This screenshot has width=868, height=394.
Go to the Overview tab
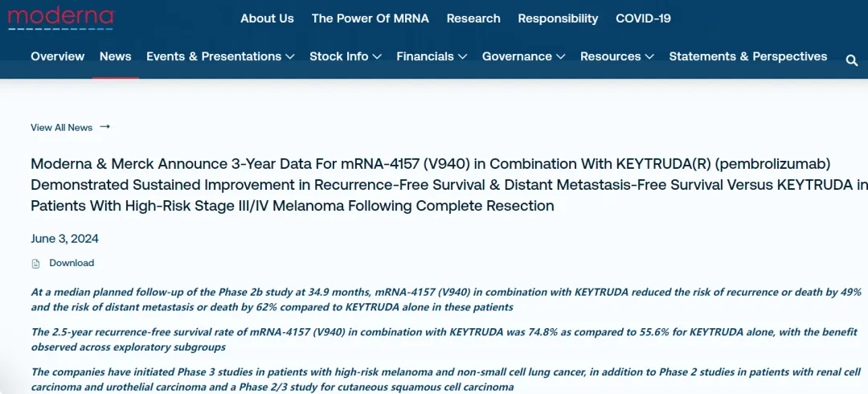click(x=57, y=56)
